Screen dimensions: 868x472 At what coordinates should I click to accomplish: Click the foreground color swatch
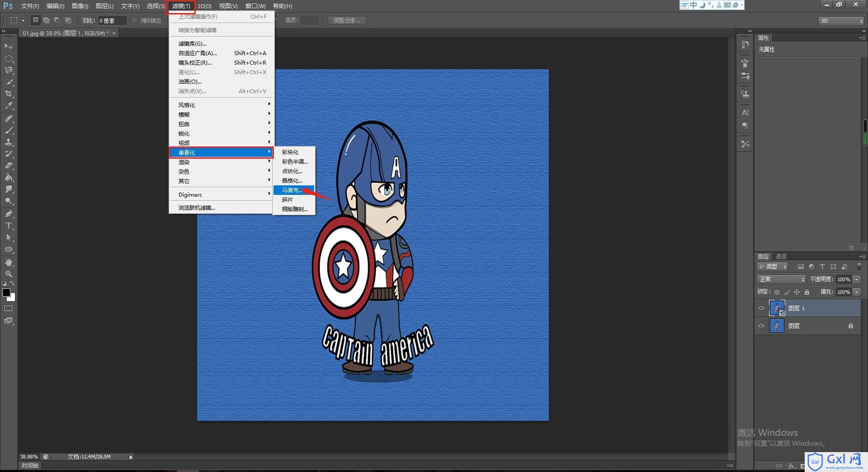point(6,292)
